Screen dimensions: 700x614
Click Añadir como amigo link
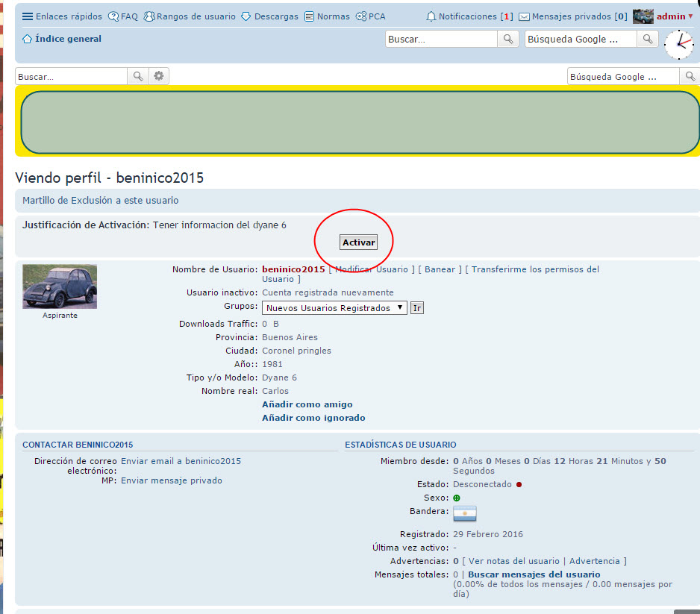[x=307, y=404]
